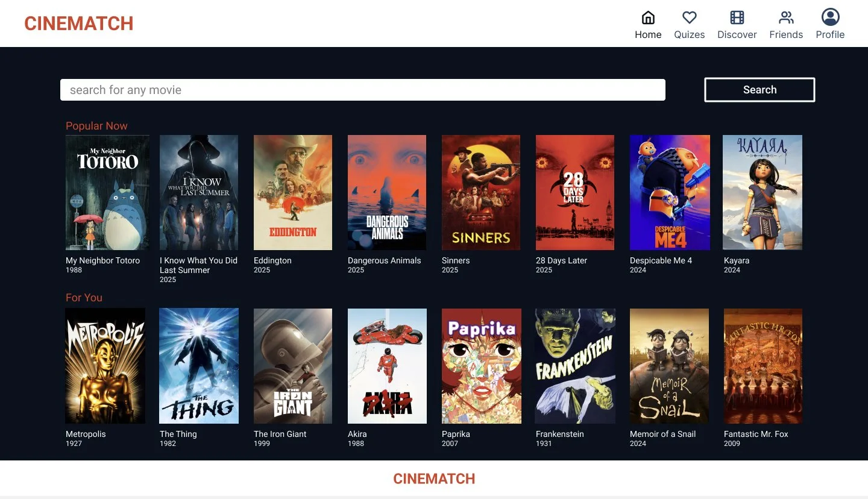
Task: Select the Discover nav label
Action: click(737, 35)
